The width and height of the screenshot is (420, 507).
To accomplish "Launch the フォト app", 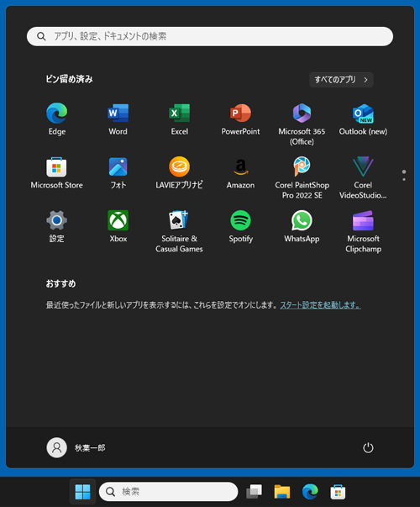I will (118, 173).
